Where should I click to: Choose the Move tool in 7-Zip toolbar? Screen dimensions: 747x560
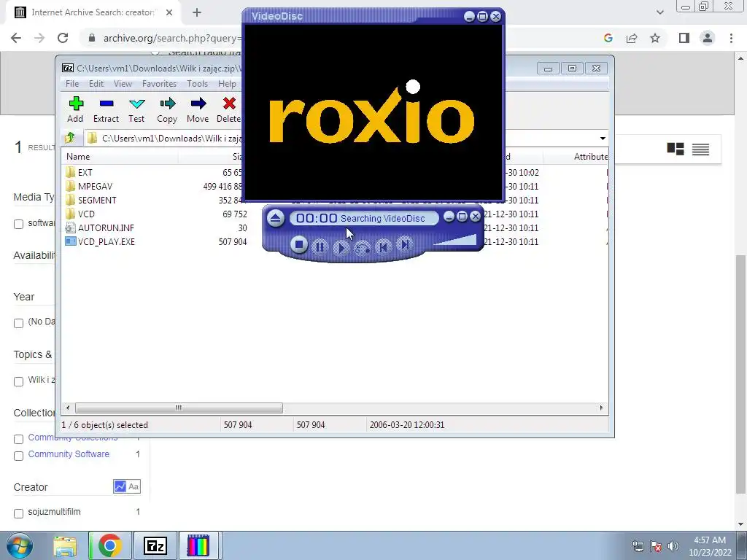[x=198, y=110]
